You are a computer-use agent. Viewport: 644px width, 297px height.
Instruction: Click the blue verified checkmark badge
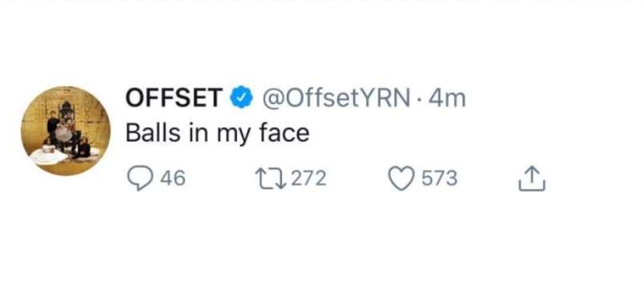tap(241, 98)
